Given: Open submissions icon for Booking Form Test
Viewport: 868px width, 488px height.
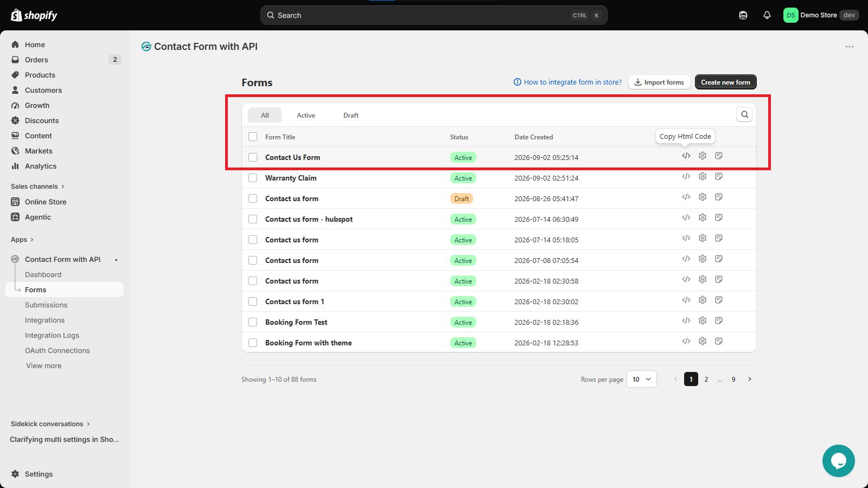Looking at the screenshot, I should pos(719,320).
